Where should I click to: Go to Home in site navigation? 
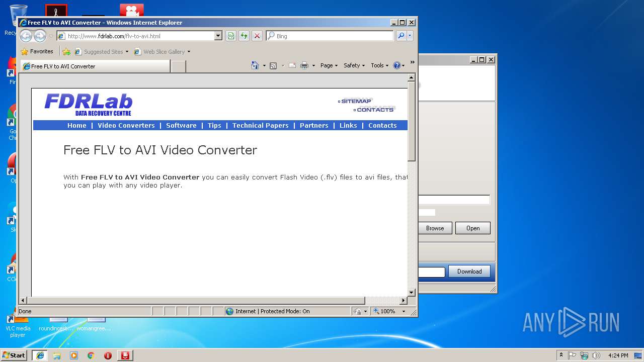click(77, 125)
